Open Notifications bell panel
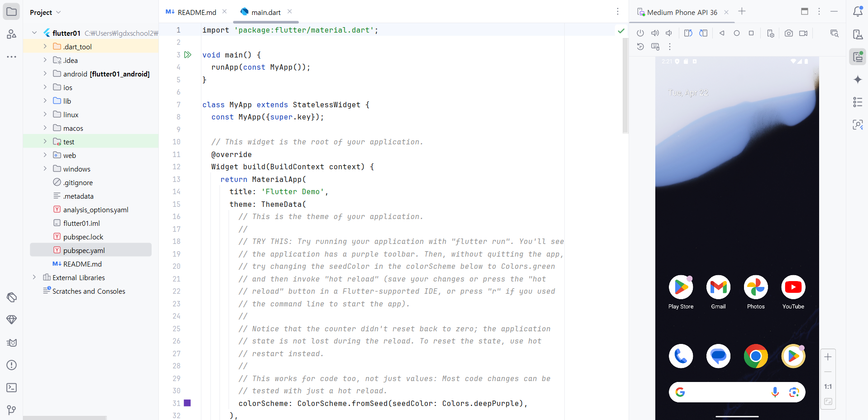Image resolution: width=868 pixels, height=420 pixels. (x=858, y=12)
